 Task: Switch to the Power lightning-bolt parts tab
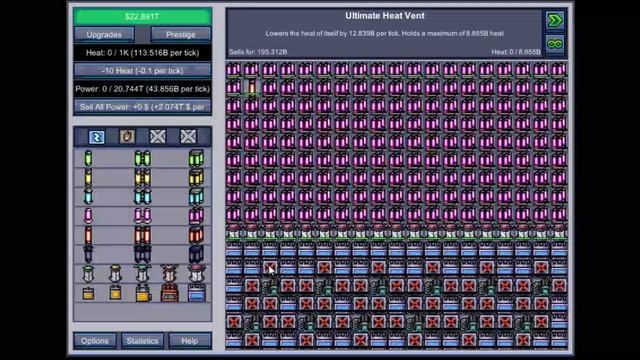click(97, 137)
